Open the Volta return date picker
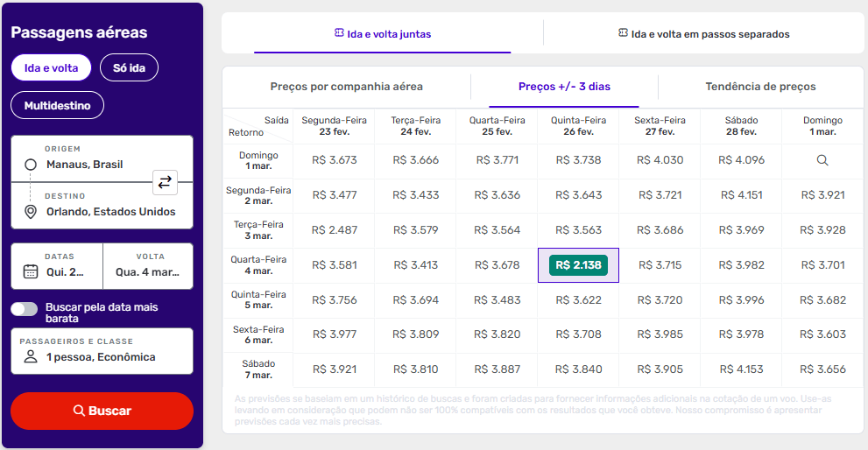 coord(148,265)
